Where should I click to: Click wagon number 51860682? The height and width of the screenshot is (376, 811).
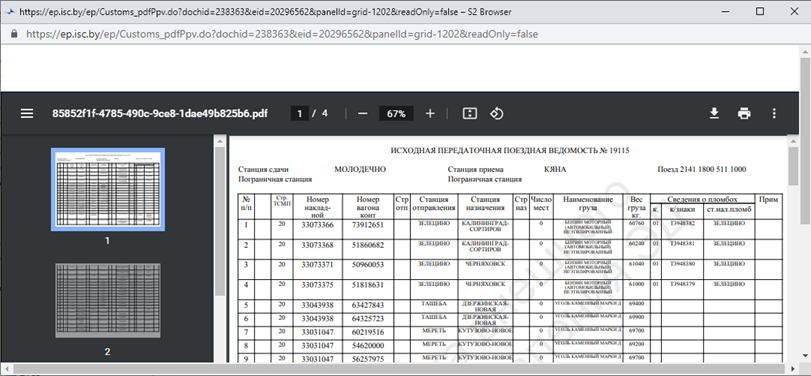point(368,245)
